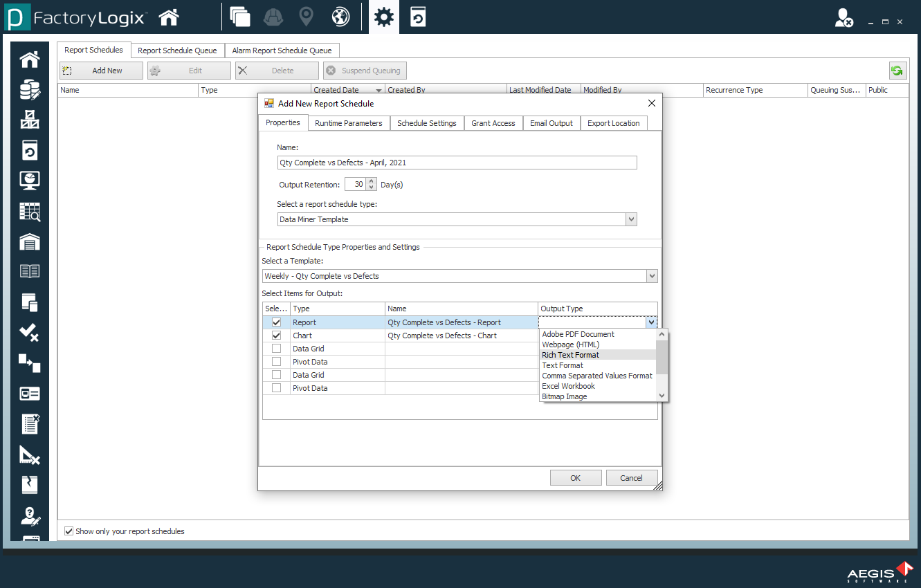Open the 'Select a report schedule type' dropdown
The image size is (921, 588).
click(630, 219)
